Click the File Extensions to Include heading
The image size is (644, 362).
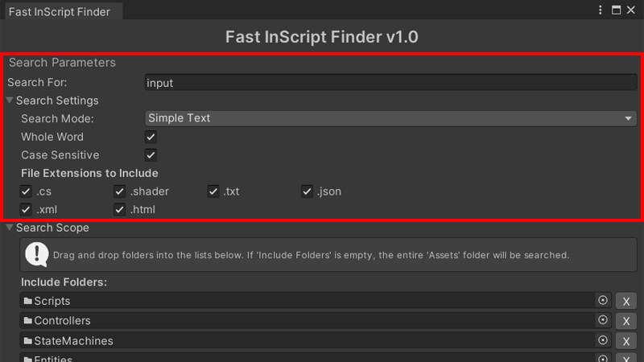point(89,173)
